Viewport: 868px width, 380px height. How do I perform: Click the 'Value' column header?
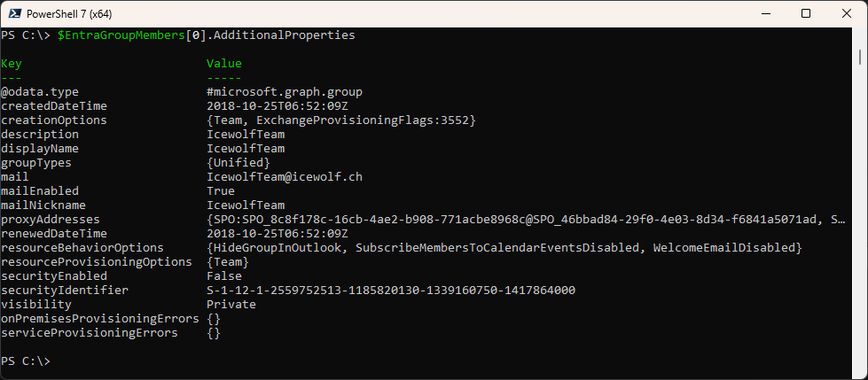224,64
